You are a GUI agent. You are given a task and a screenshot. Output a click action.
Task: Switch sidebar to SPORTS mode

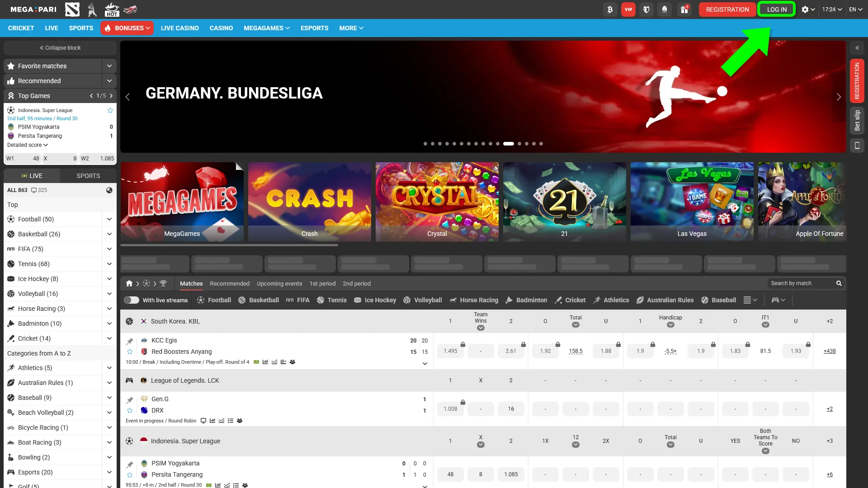click(88, 176)
